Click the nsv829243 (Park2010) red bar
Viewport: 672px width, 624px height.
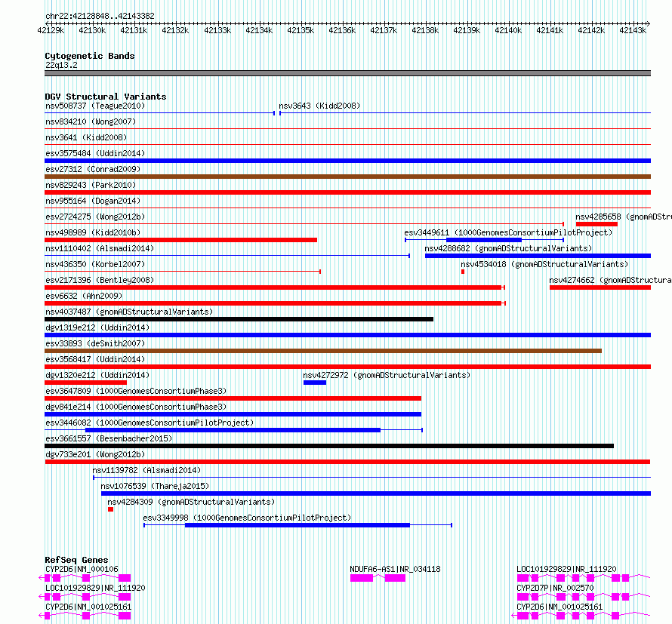pyautogui.click(x=347, y=192)
